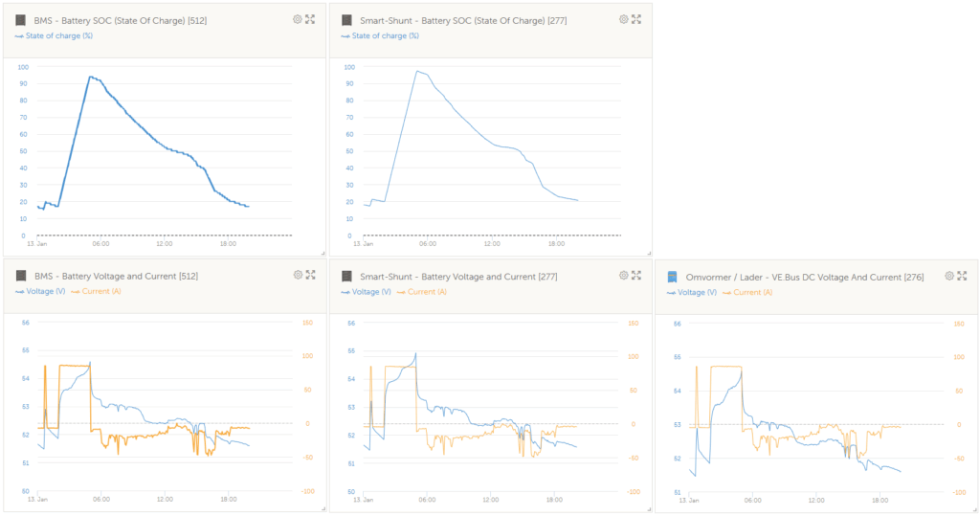Click the blue inverter icon beside Omvormer / Lader
The width and height of the screenshot is (980, 516).
pyautogui.click(x=673, y=277)
